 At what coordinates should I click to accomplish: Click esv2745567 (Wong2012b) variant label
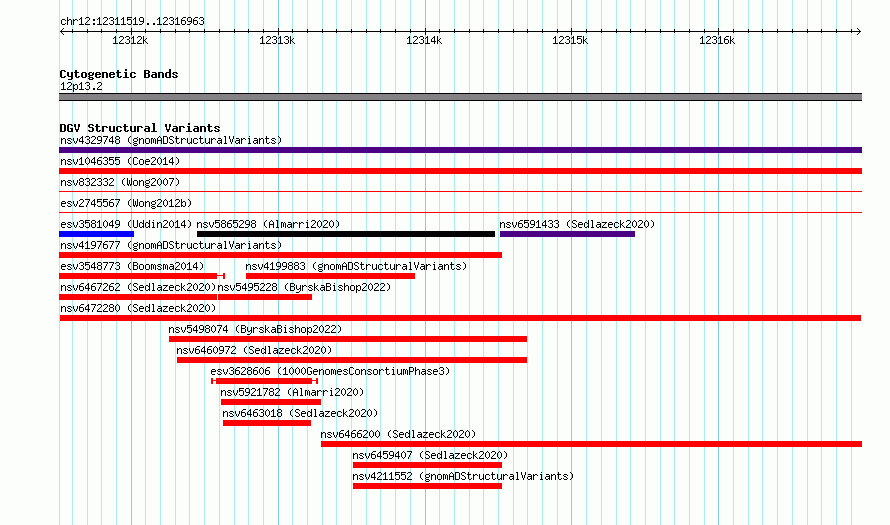[126, 203]
